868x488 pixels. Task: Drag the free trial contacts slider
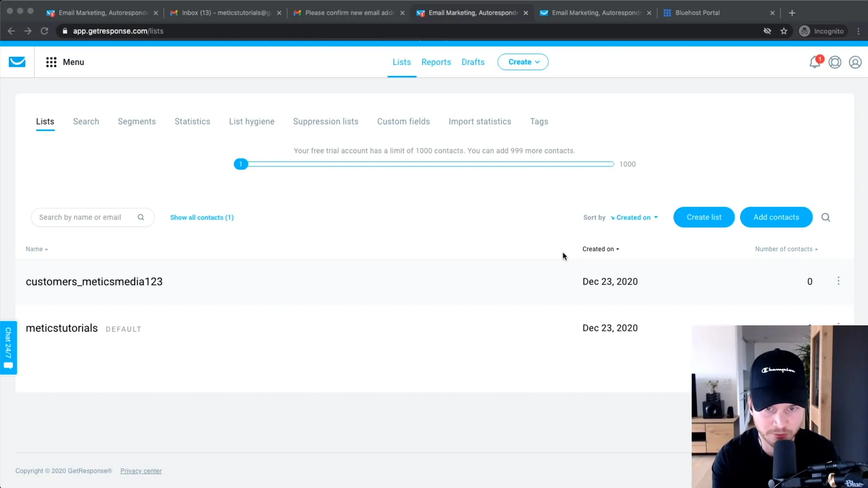(241, 164)
